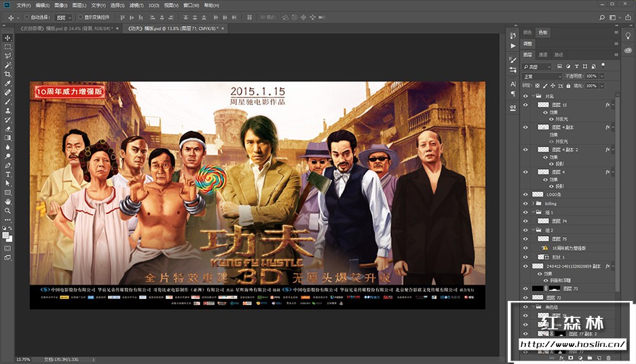Image resolution: width=636 pixels, height=364 pixels.
Task: Select the Eyedropper tool
Action: click(x=7, y=83)
